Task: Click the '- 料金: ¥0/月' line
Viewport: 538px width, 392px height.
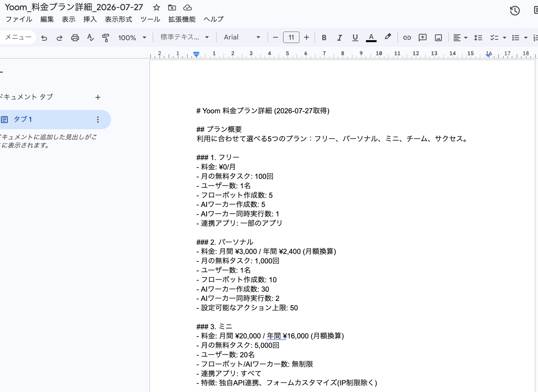Action: (216, 167)
